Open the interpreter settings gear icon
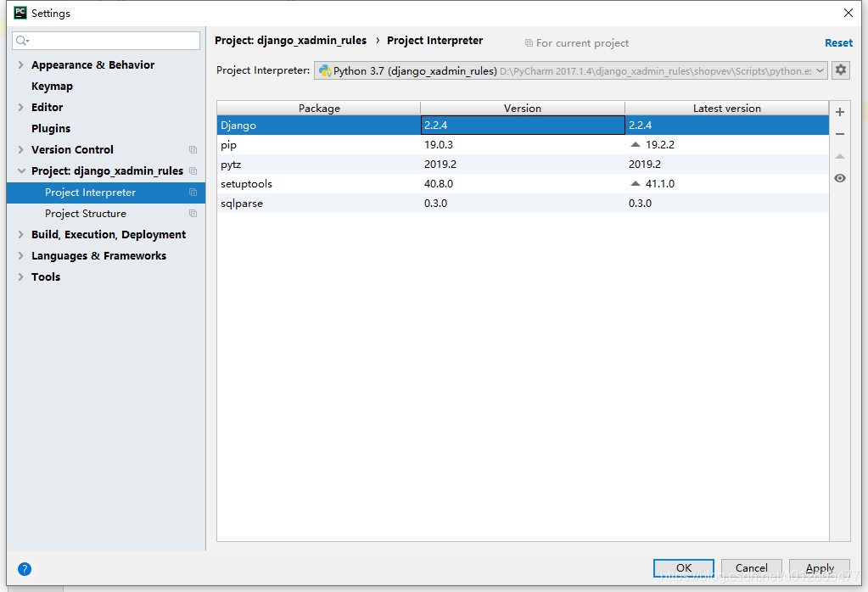Screen dimensions: 868x592 tap(840, 70)
